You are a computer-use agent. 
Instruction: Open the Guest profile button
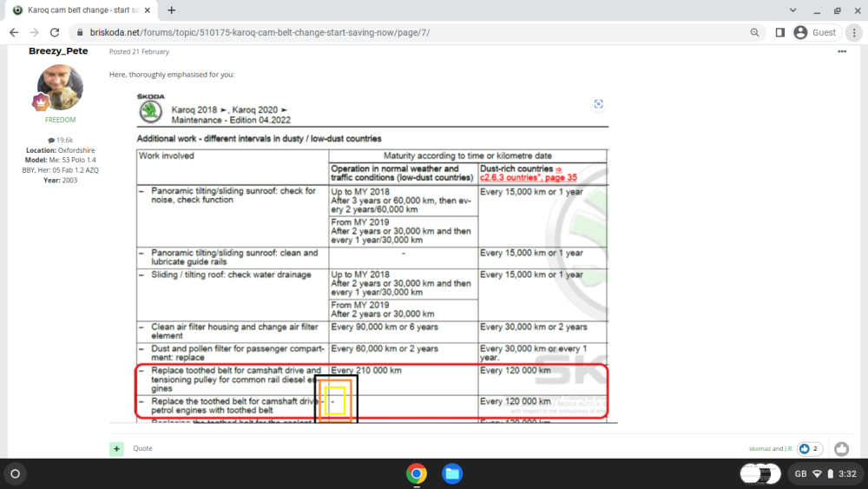pyautogui.click(x=816, y=33)
